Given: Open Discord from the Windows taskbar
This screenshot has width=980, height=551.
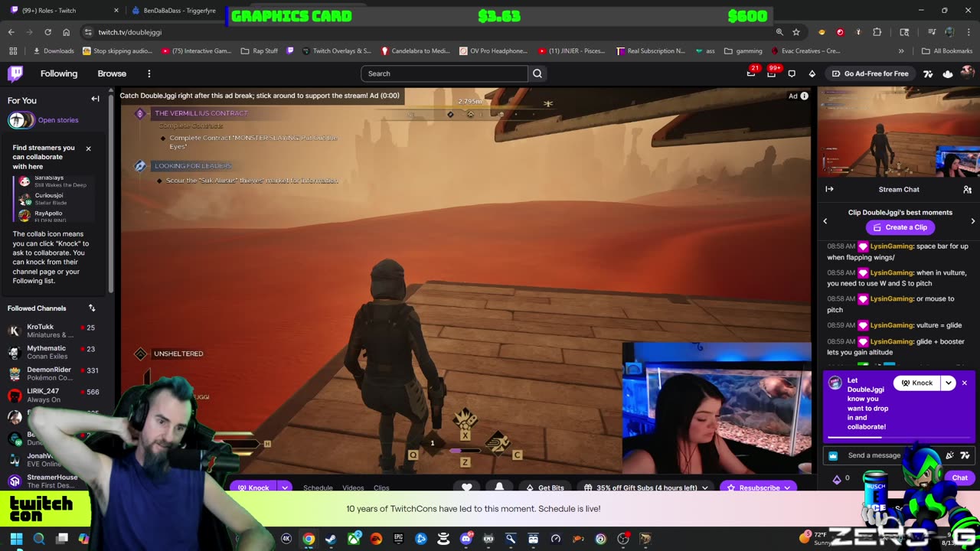Looking at the screenshot, I should pos(466,539).
